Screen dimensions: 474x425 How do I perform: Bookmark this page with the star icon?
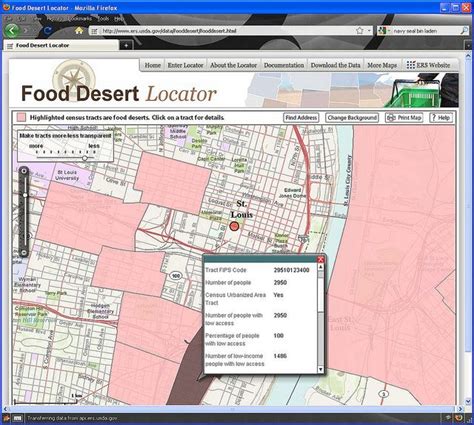[x=360, y=31]
